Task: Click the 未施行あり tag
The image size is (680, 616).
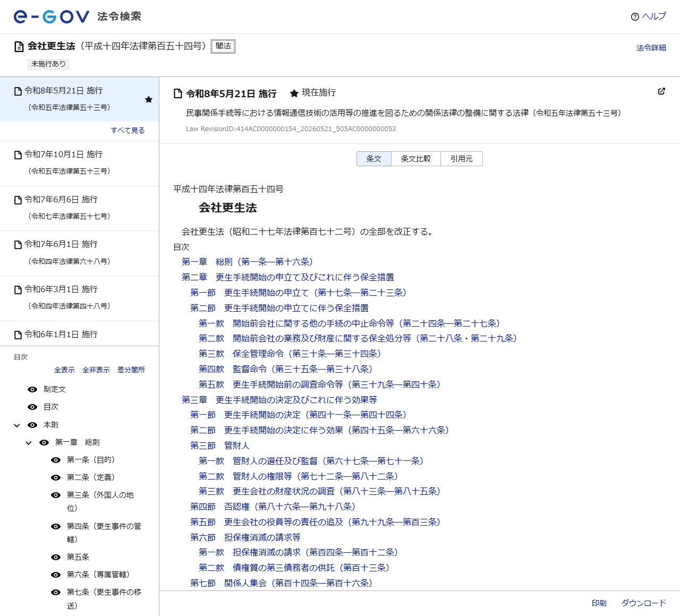Action: pyautogui.click(x=48, y=64)
